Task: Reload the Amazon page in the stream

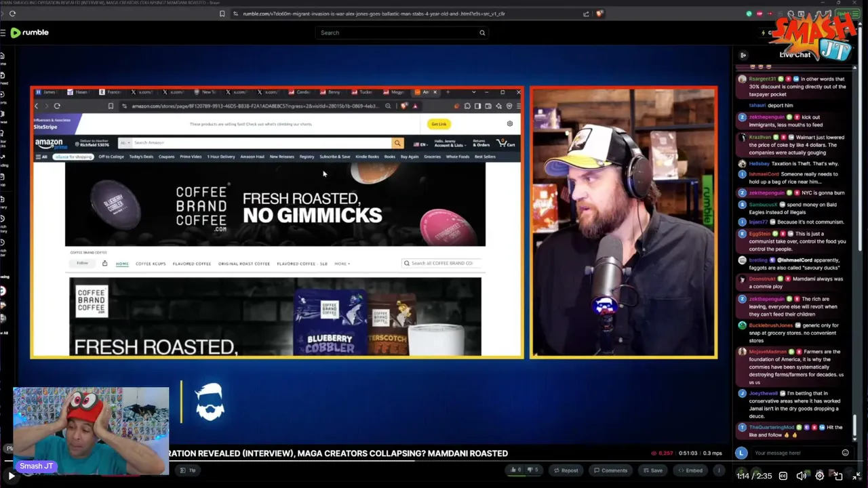Action: [57, 106]
